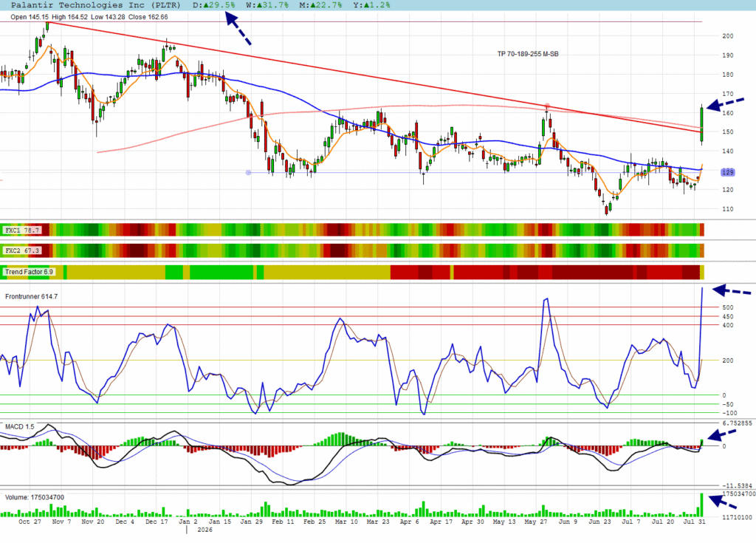Click the FXC1 78.7 indicator label
The height and width of the screenshot is (543, 756).
click(21, 230)
